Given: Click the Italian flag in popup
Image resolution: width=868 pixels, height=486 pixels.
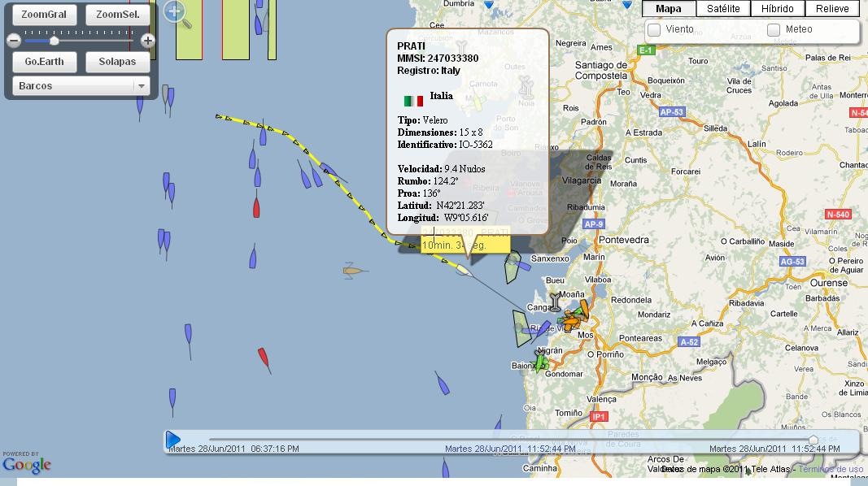Looking at the screenshot, I should pyautogui.click(x=413, y=101).
